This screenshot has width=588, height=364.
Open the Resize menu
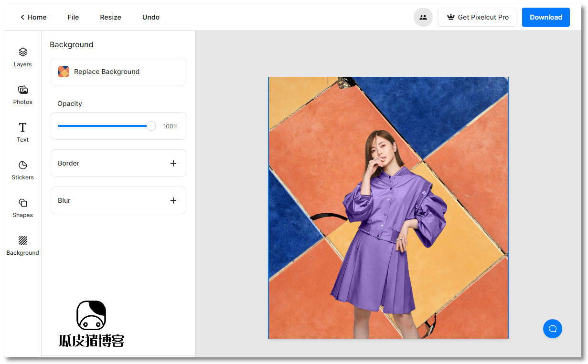pos(110,17)
